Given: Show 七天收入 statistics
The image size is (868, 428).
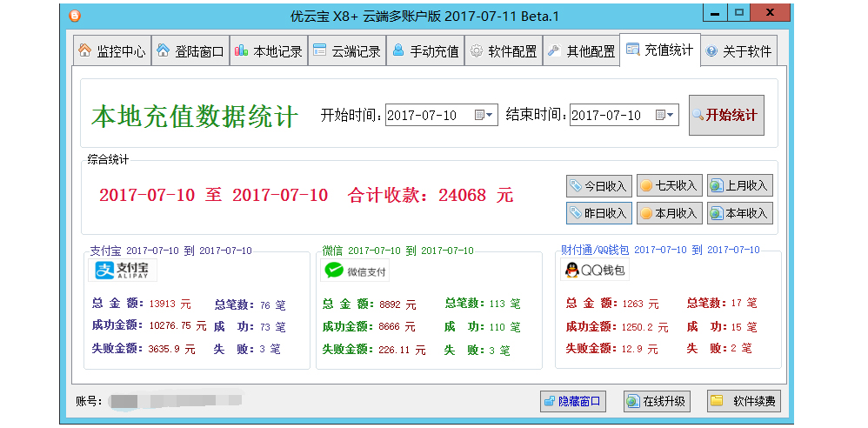Looking at the screenshot, I should coord(670,185).
